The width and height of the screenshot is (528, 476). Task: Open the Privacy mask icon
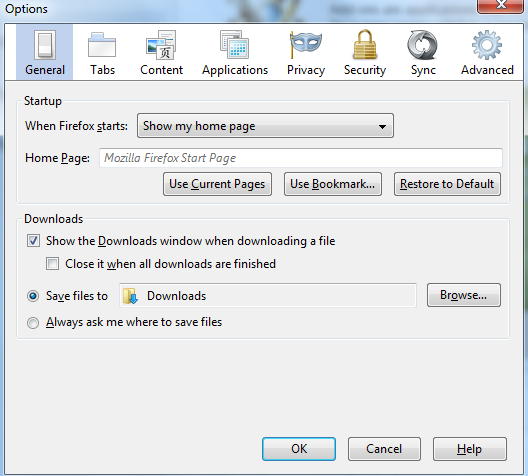coord(306,44)
